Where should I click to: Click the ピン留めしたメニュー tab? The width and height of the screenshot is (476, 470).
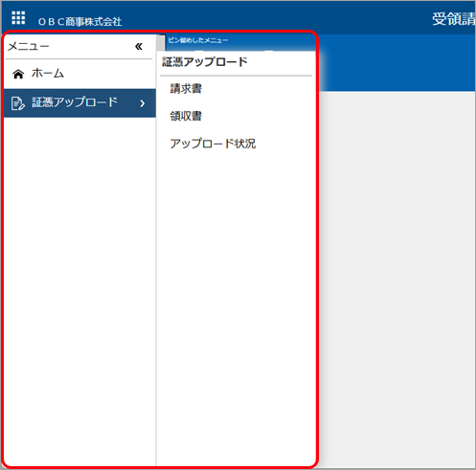click(x=198, y=40)
